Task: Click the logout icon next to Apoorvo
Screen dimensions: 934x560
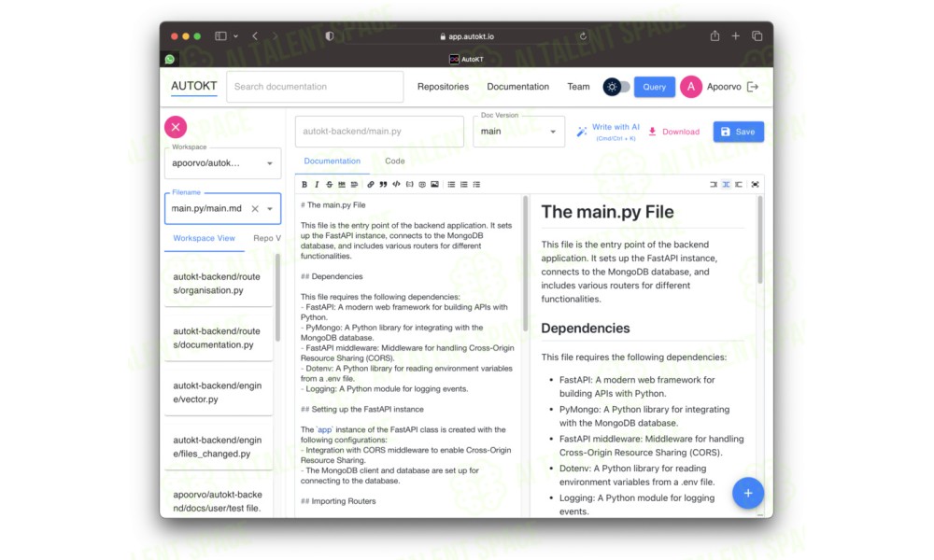Action: tap(753, 87)
